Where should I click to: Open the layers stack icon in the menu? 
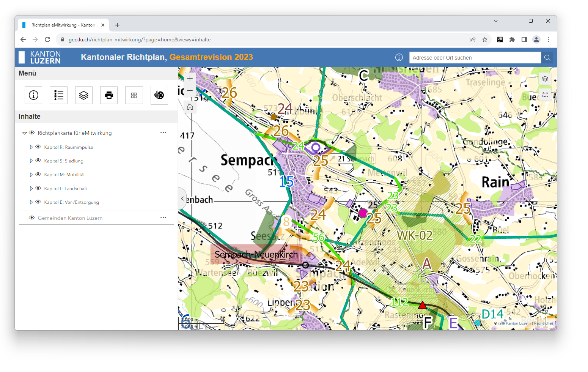83,95
